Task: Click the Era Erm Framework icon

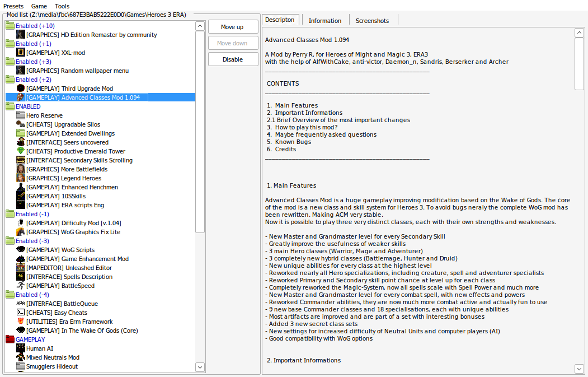Action: click(21, 322)
